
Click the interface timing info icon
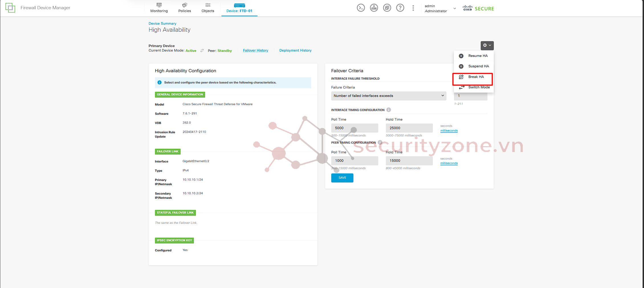click(x=389, y=110)
